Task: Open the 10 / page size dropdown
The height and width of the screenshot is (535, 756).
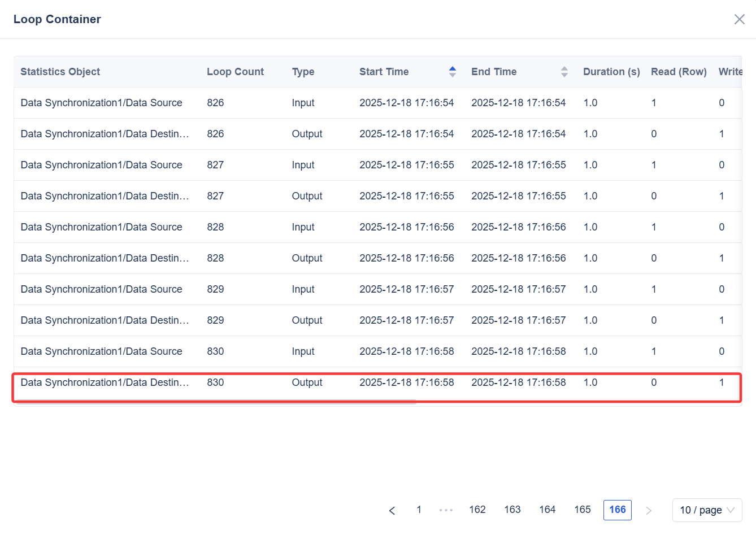Action: click(707, 510)
